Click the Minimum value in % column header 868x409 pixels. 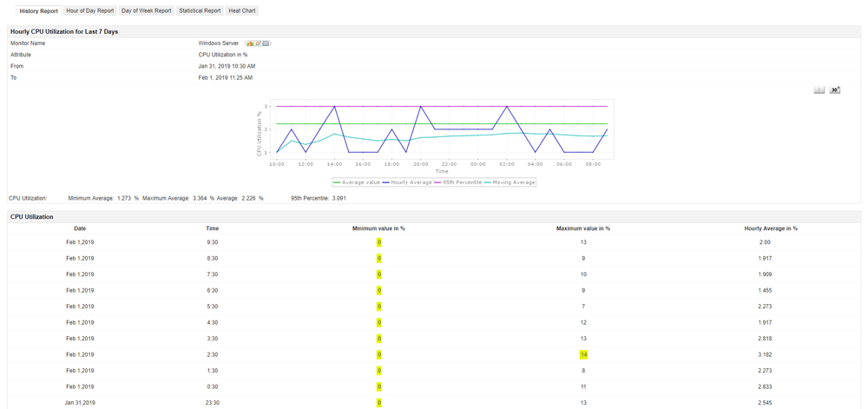click(x=378, y=228)
